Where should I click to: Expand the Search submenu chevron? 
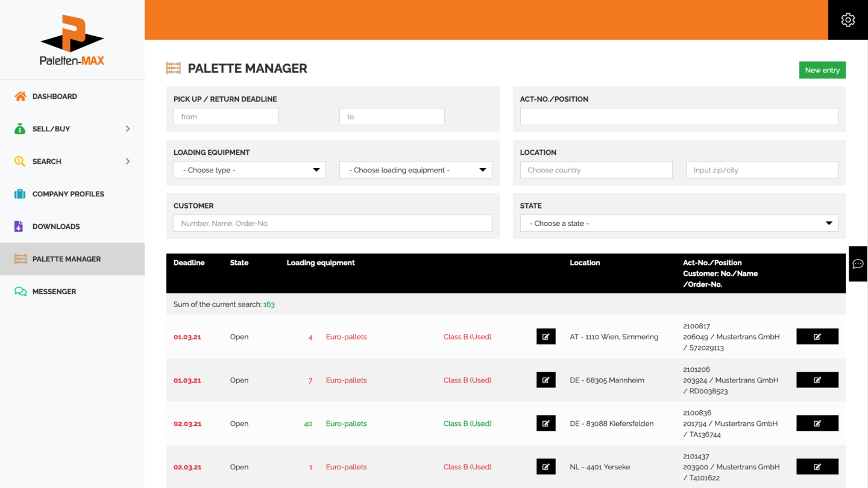(127, 161)
